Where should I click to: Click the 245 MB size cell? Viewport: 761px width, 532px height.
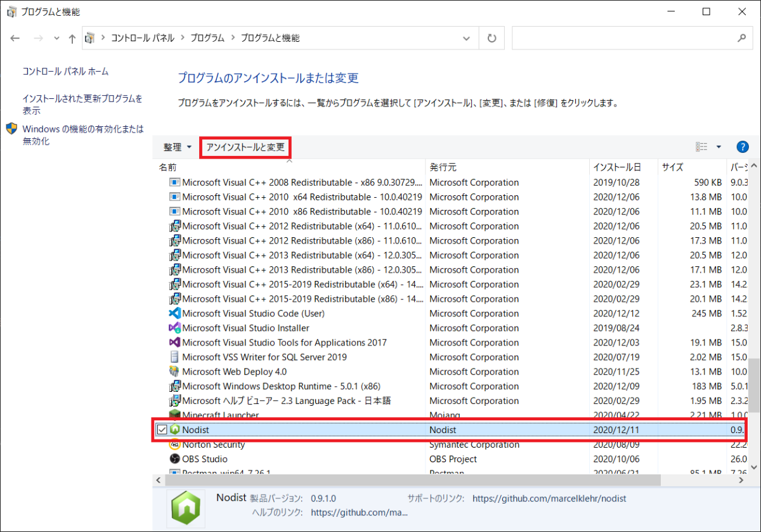click(x=706, y=314)
